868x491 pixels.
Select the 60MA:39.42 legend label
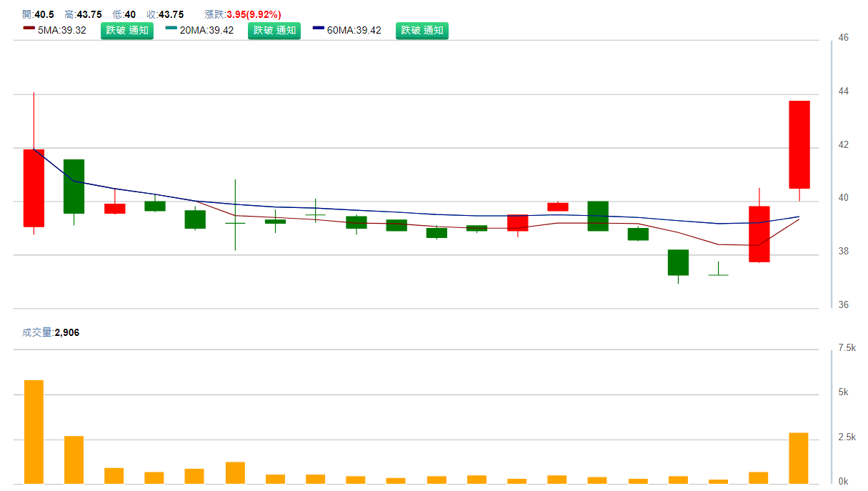tap(354, 30)
